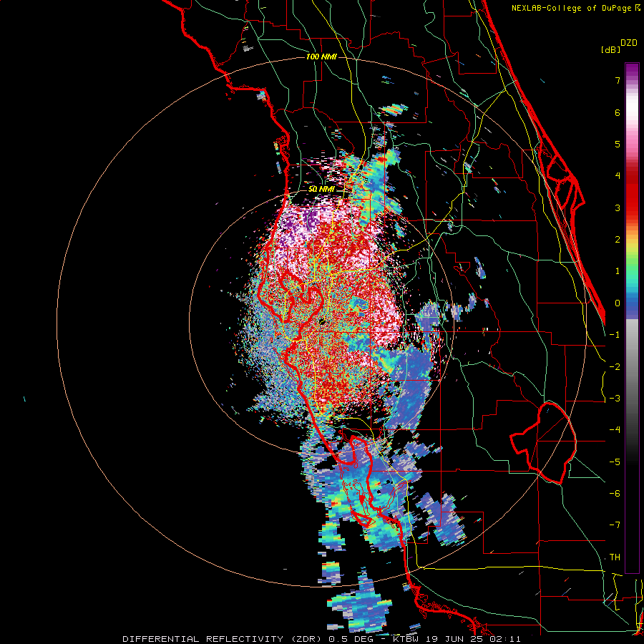The image size is (644, 644).
Task: Click the -1 value on color scale
Action: pos(615,335)
